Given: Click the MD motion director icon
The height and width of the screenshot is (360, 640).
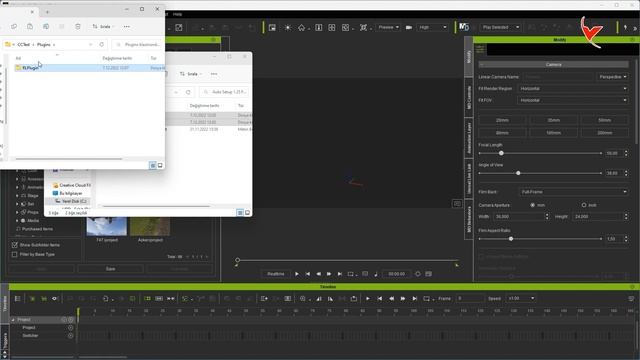Looking at the screenshot, I should (x=464, y=27).
